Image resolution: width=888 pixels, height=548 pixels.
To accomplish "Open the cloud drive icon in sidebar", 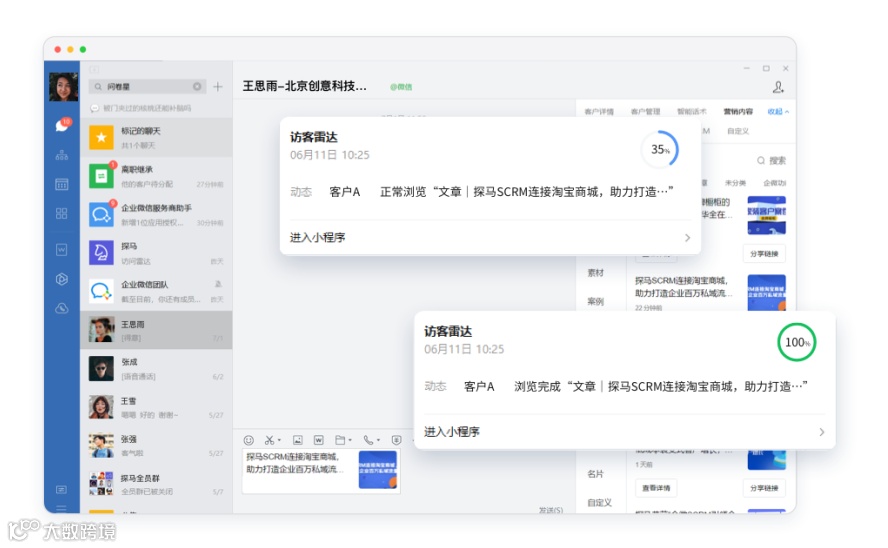I will tap(62, 309).
